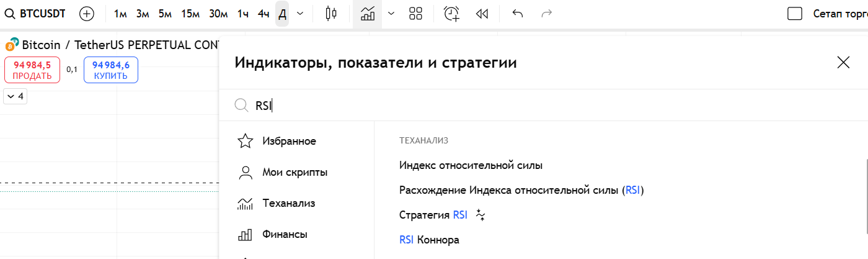Image resolution: width=868 pixels, height=259 pixels.
Task: Select the 15m timeframe
Action: click(x=190, y=14)
